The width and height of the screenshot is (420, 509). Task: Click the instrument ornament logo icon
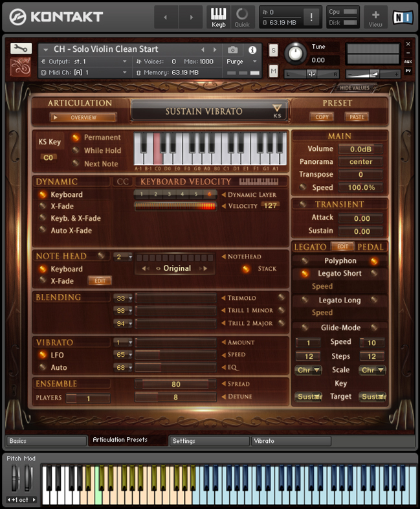[x=21, y=67]
